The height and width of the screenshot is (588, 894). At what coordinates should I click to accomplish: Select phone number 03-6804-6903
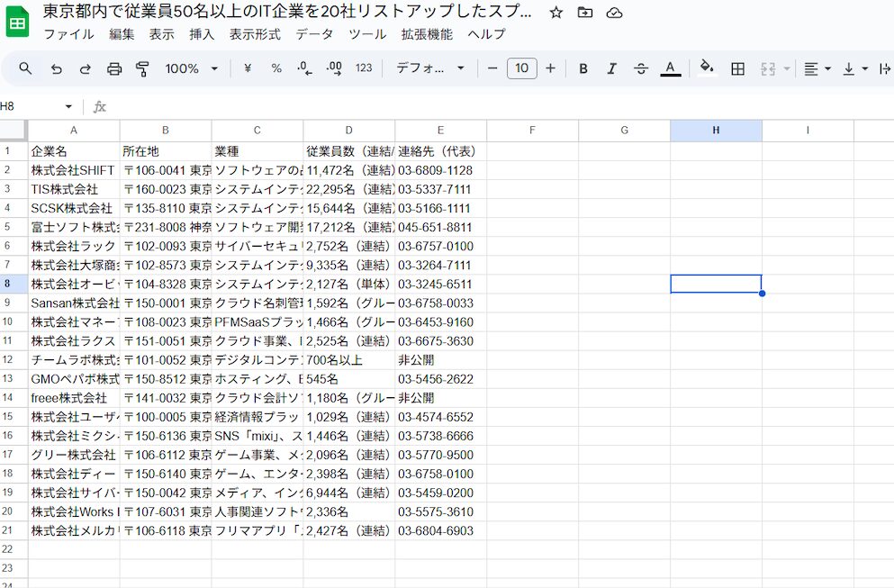[x=441, y=531]
